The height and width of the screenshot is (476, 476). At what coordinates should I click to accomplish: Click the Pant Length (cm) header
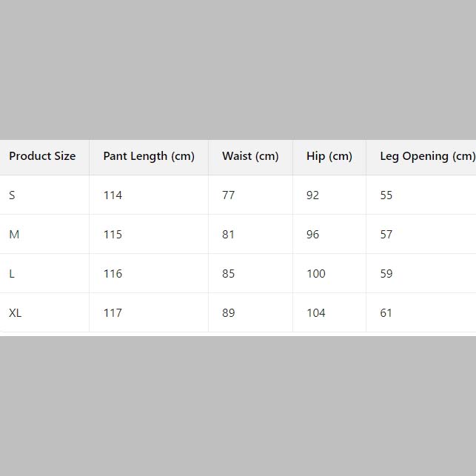pyautogui.click(x=149, y=156)
